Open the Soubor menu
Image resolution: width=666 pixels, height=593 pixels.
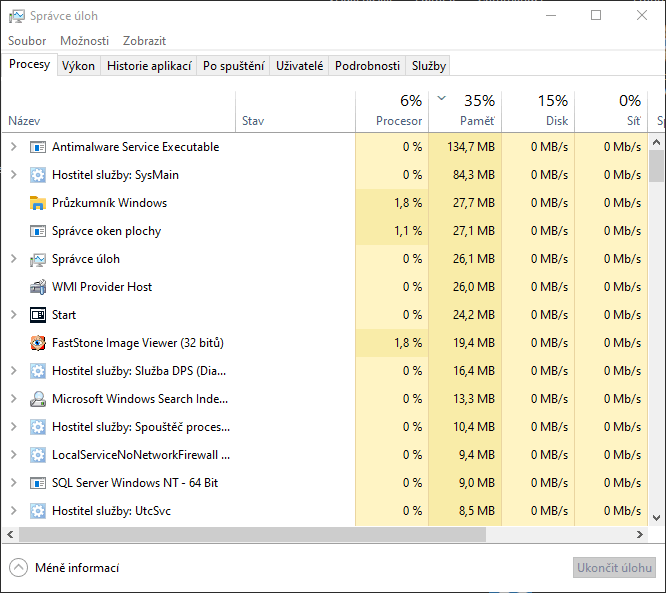(27, 41)
